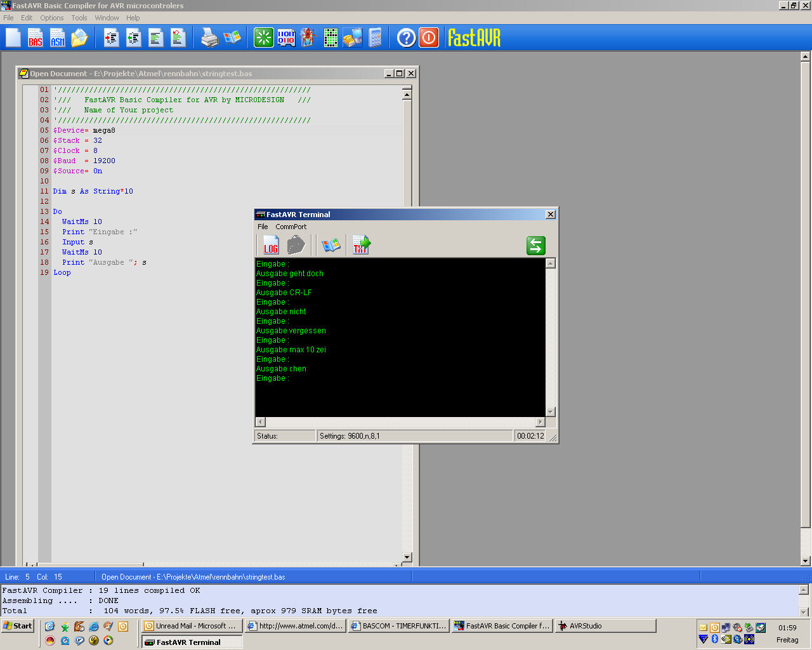The image size is (812, 650).
Task: Click the Bluetooth tray icon
Action: (714, 639)
